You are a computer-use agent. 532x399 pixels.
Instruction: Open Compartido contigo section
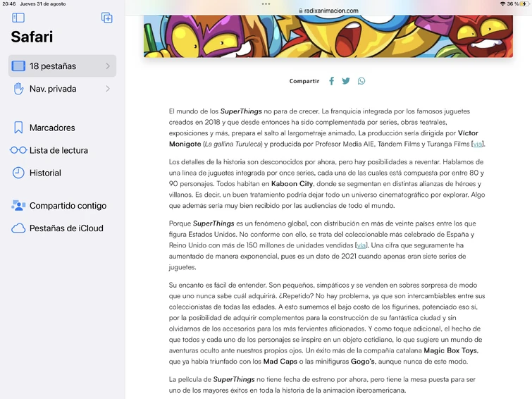tap(62, 205)
